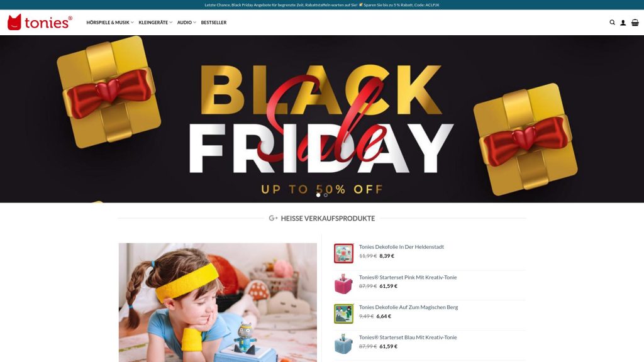Click the pink Starterset Toniebox thumbnail
The image size is (644, 362).
click(x=344, y=283)
